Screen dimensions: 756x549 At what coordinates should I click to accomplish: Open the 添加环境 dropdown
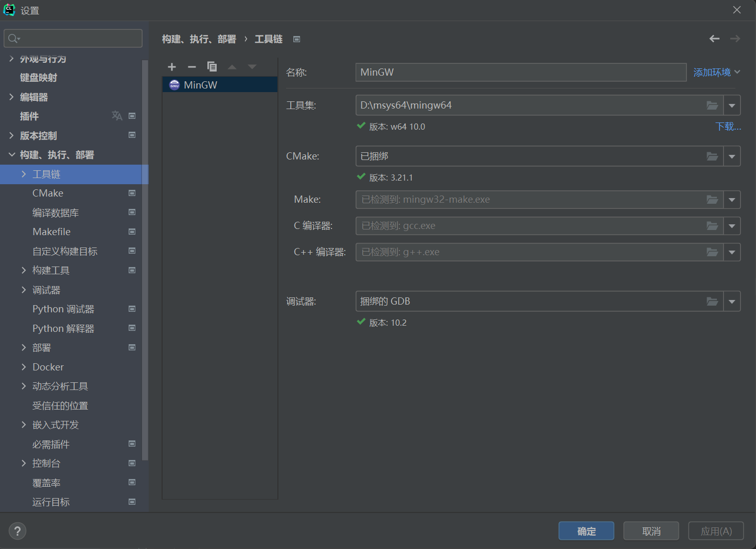[716, 73]
